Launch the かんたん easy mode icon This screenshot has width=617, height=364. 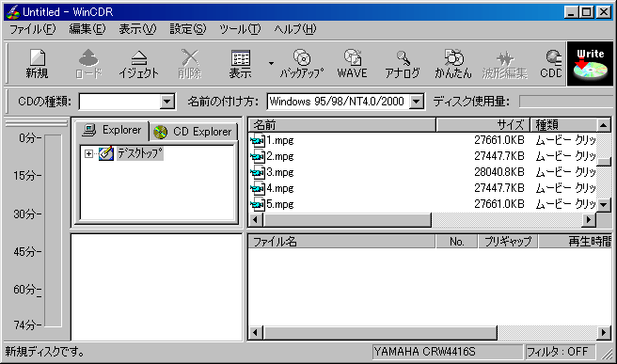coord(453,64)
